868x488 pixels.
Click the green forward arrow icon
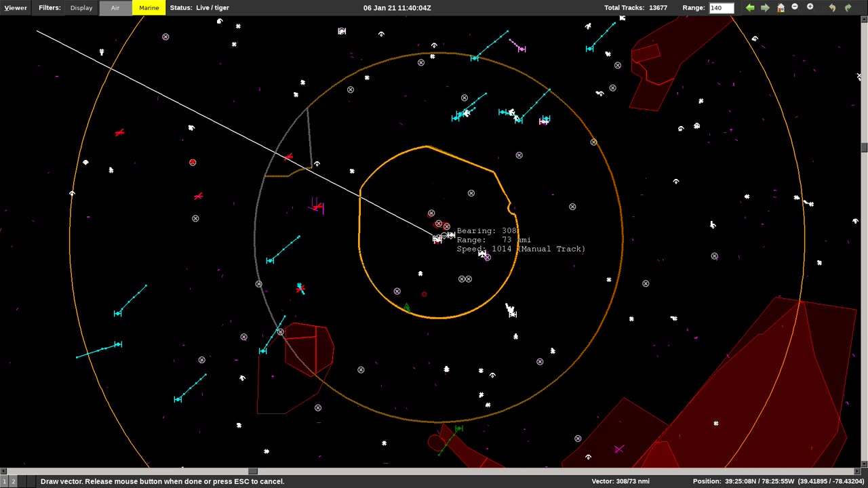click(x=765, y=7)
